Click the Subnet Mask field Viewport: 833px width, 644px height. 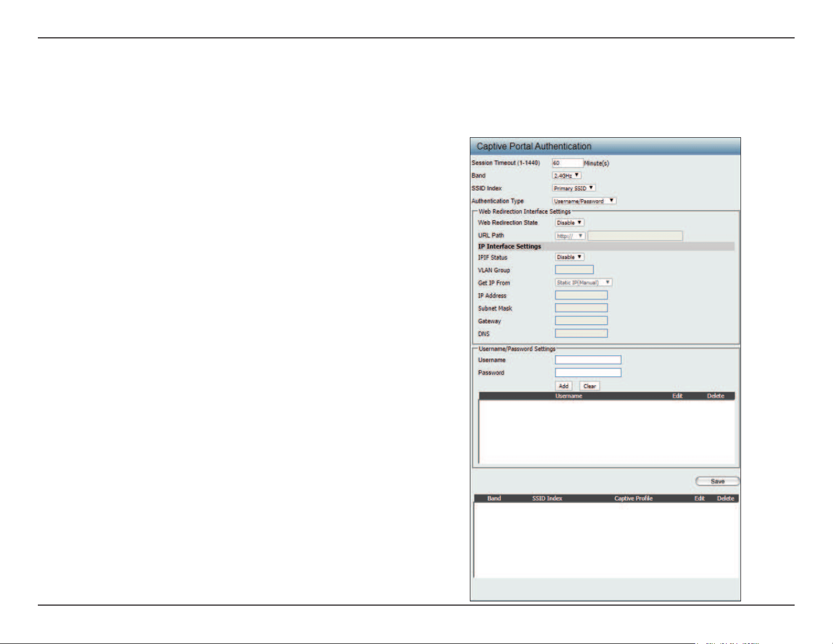tap(581, 308)
